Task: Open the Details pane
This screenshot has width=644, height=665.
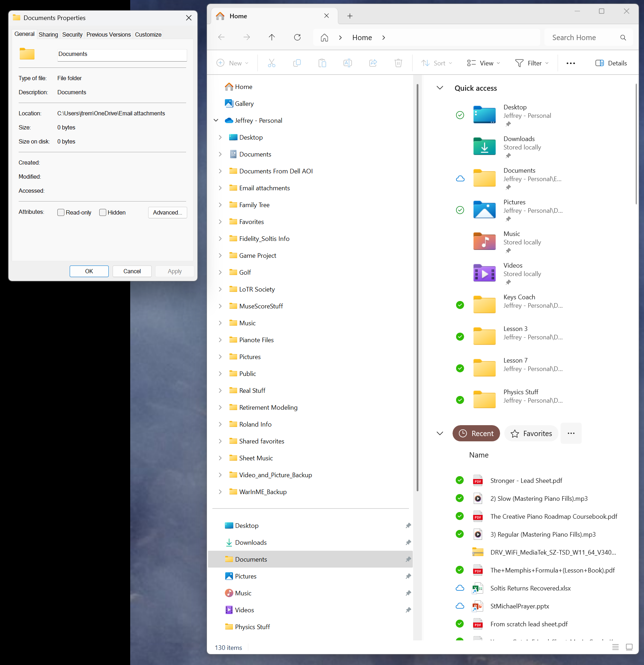Action: (611, 63)
